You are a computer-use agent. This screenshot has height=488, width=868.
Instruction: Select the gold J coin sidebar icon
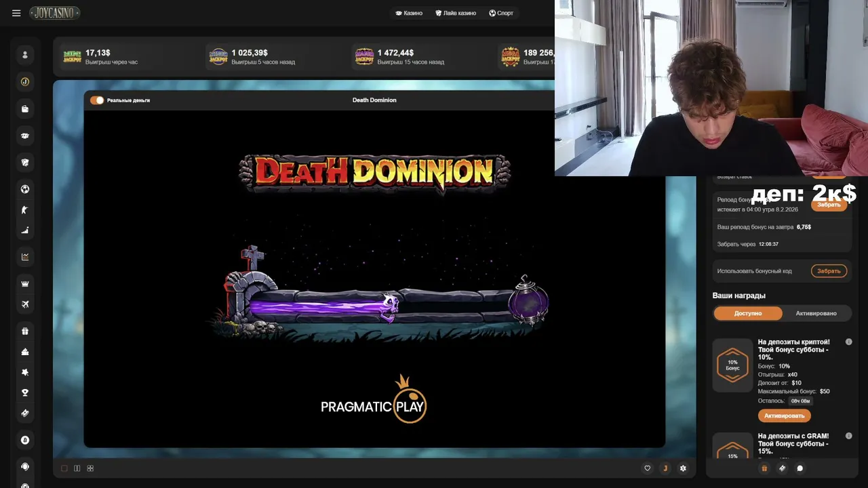pyautogui.click(x=25, y=82)
